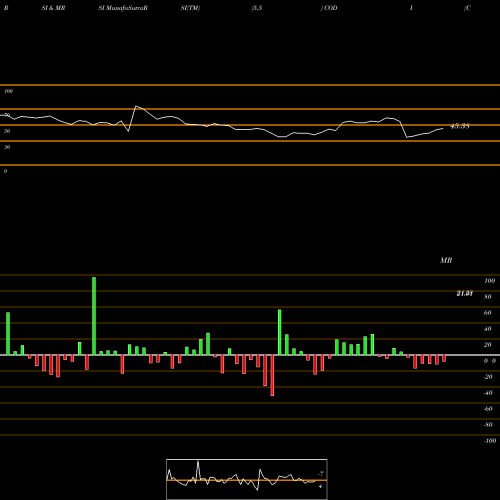Click the MR axis label 80

(x=488, y=297)
